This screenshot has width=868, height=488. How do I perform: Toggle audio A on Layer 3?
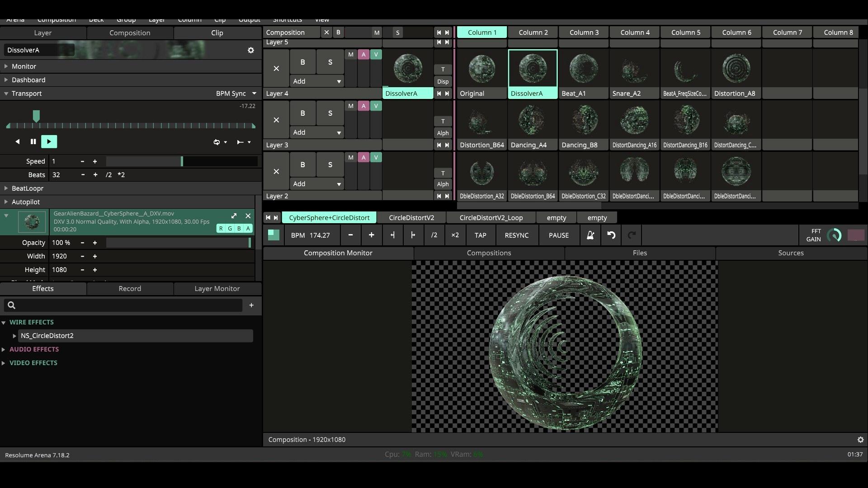coord(363,106)
